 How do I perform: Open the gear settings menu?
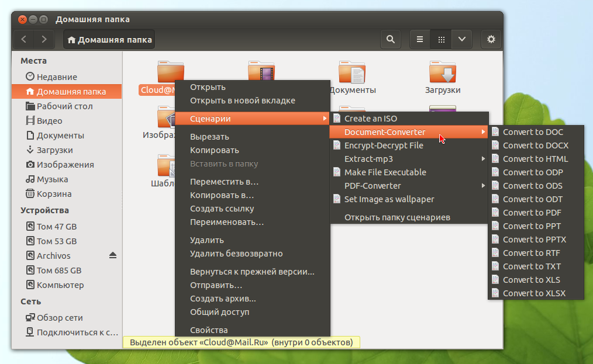[x=491, y=39]
